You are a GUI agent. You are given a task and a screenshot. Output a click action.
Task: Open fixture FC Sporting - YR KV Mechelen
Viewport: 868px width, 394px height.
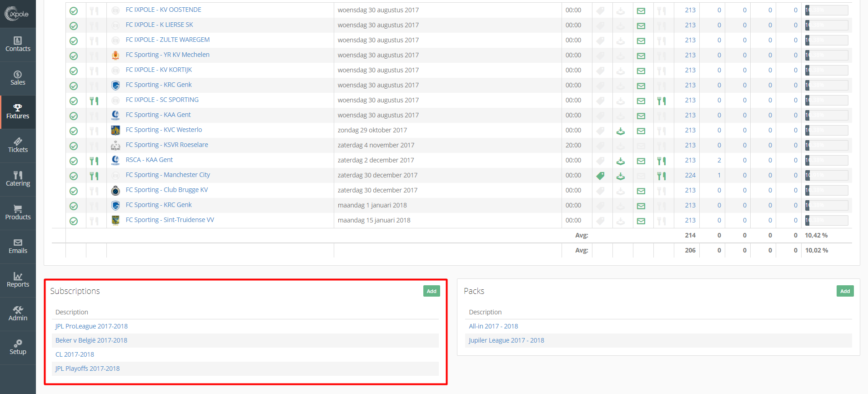[x=167, y=55]
